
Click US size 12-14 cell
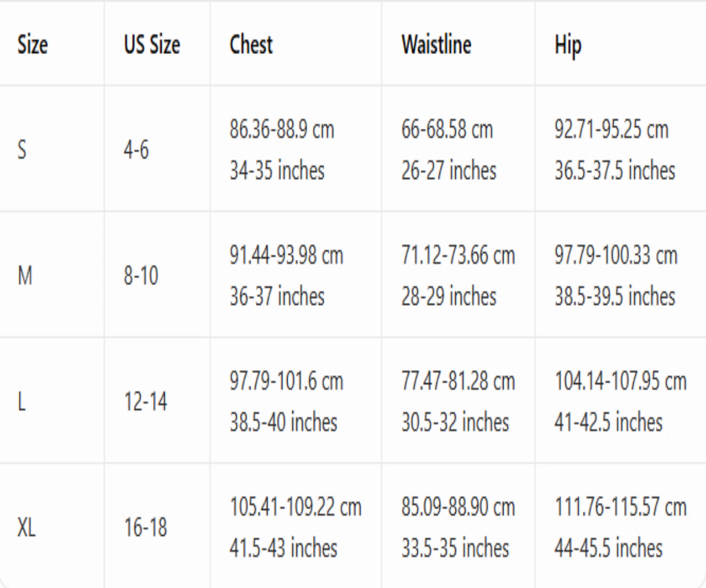pyautogui.click(x=145, y=402)
